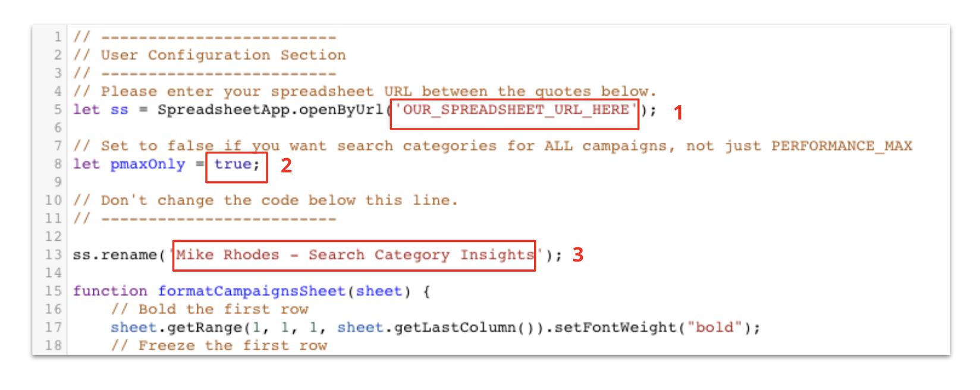The image size is (980, 390).
Task: Click line number 13 in the gutter
Action: pyautogui.click(x=54, y=255)
